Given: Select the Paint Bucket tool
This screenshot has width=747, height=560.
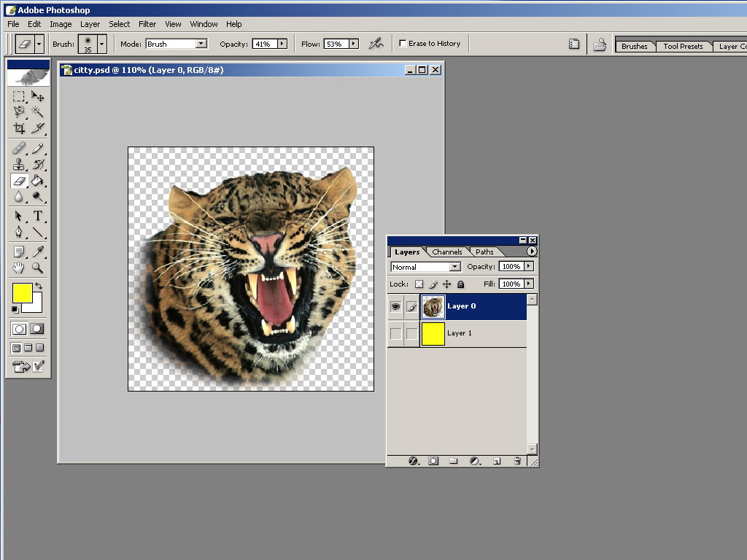Looking at the screenshot, I should (x=37, y=181).
